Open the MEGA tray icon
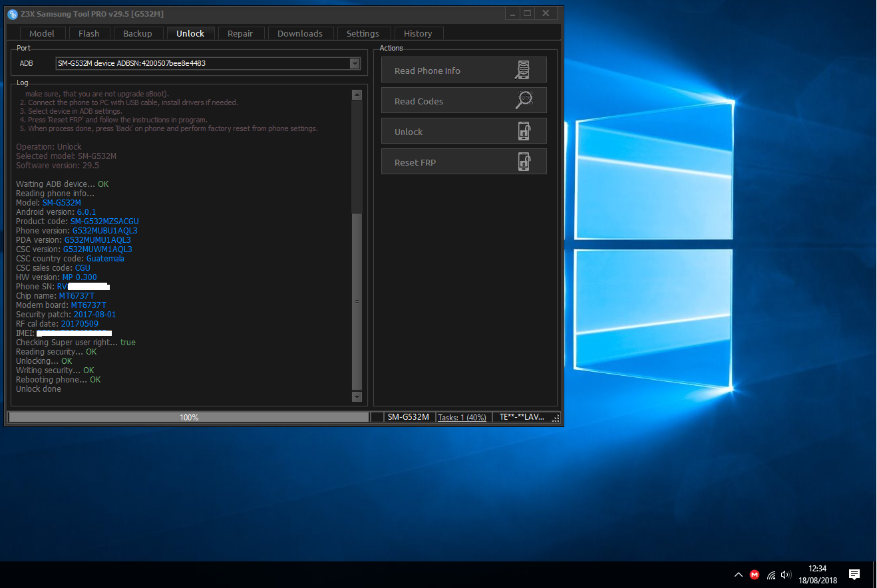The height and width of the screenshot is (588, 877). coord(755,575)
